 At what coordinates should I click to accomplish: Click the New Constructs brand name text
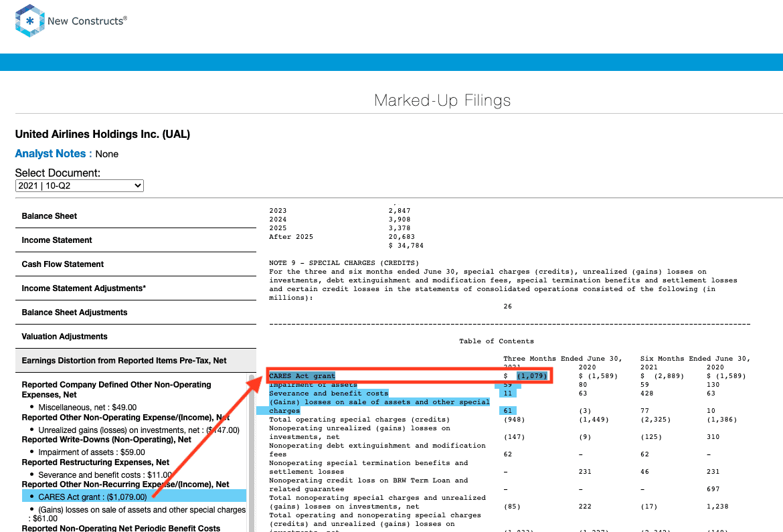[88, 21]
